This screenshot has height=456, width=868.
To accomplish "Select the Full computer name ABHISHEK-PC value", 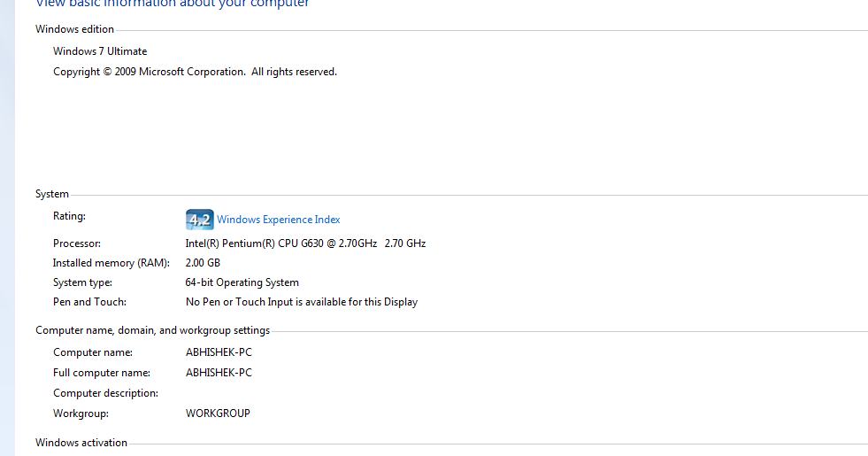I will [x=219, y=373].
